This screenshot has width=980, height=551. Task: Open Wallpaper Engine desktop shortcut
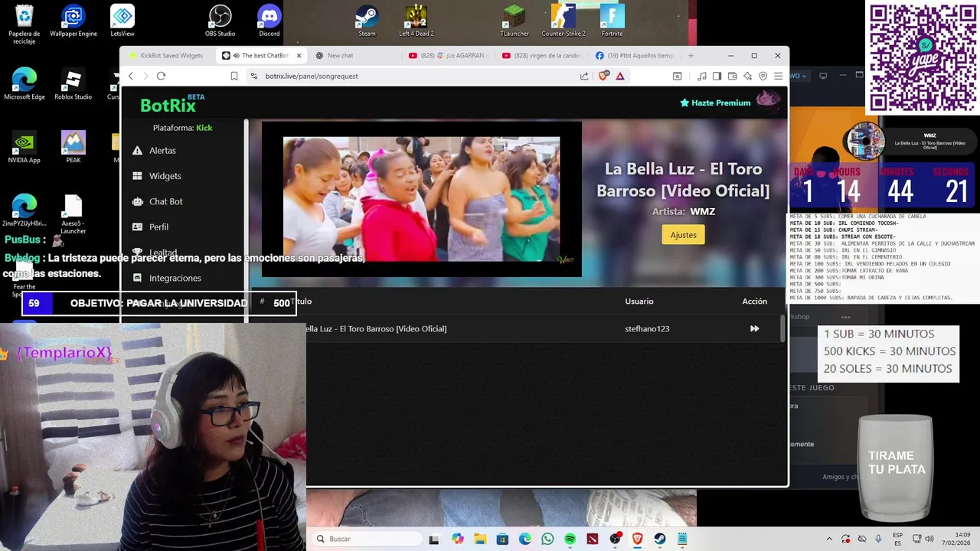click(x=73, y=21)
